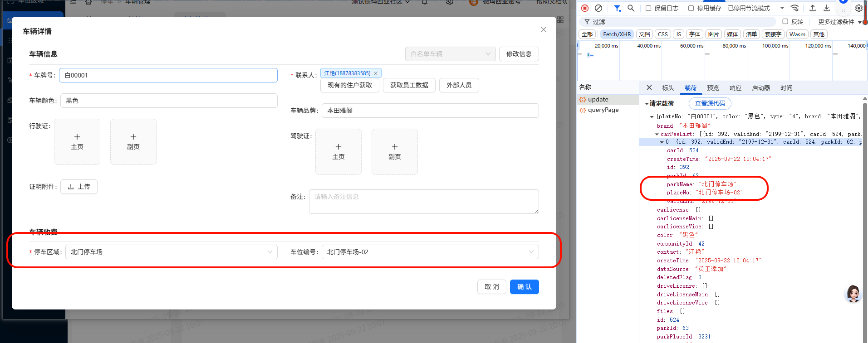Open the 停车区域 dropdown

tap(171, 252)
